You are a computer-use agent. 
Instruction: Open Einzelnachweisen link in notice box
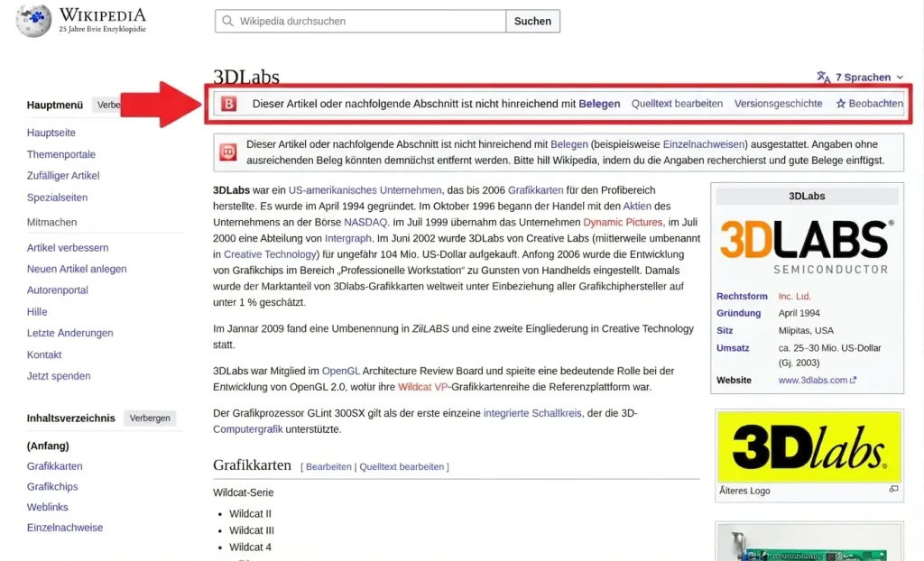pos(703,144)
